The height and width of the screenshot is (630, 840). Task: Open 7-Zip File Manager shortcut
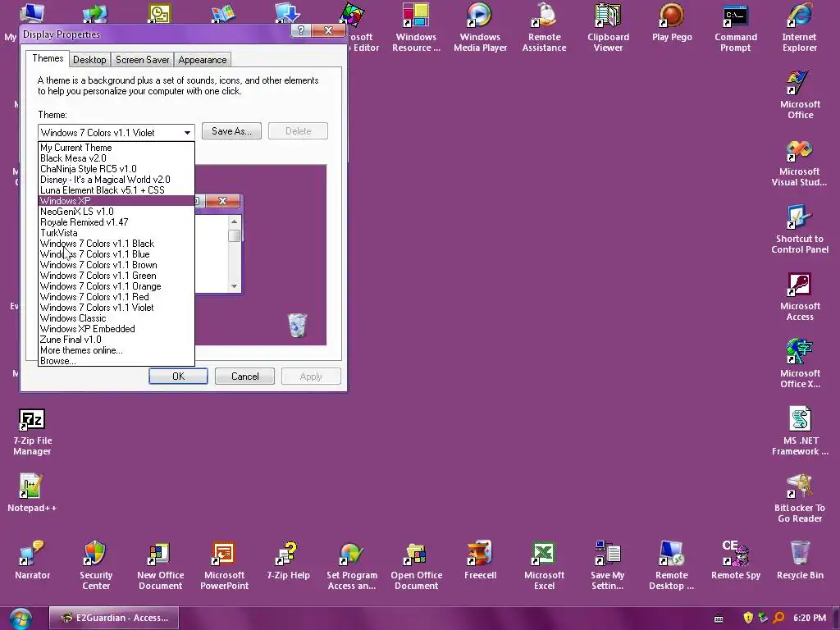32,431
